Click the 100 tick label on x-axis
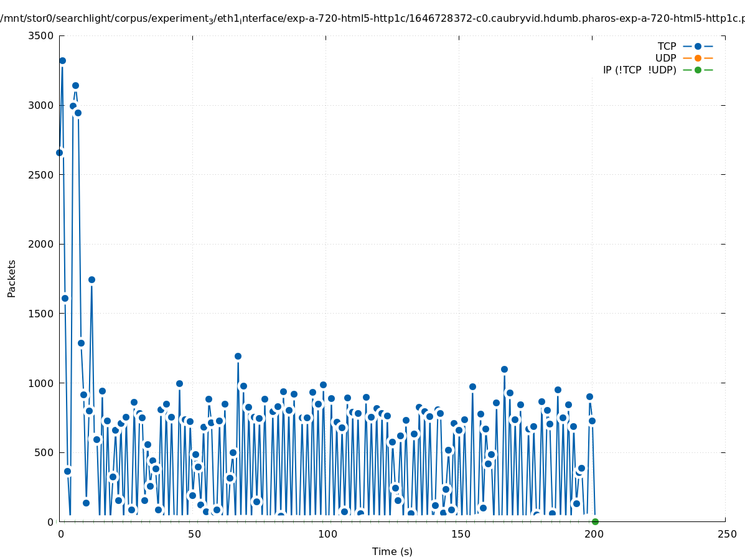This screenshot has height=560, width=745. point(326,534)
